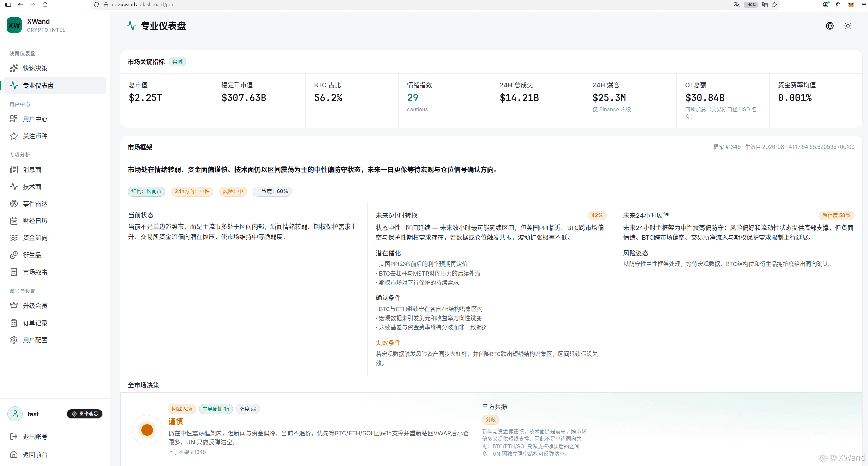
Task: Click the 主导周期 1h tag
Action: click(x=216, y=409)
